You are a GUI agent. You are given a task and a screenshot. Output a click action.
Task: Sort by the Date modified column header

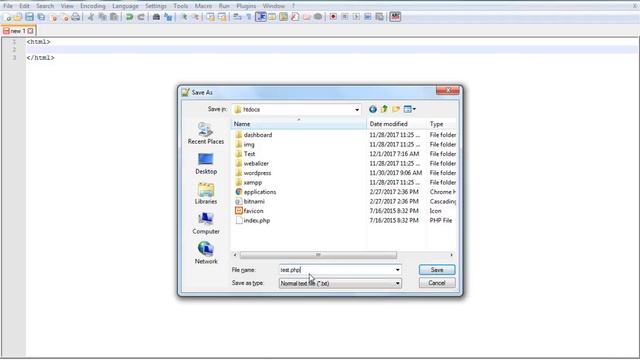(396, 124)
